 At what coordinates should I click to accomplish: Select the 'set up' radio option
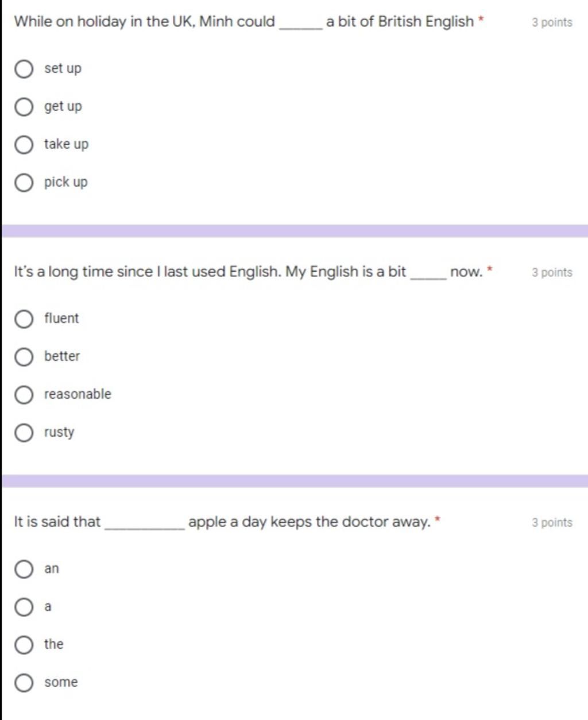tap(24, 69)
